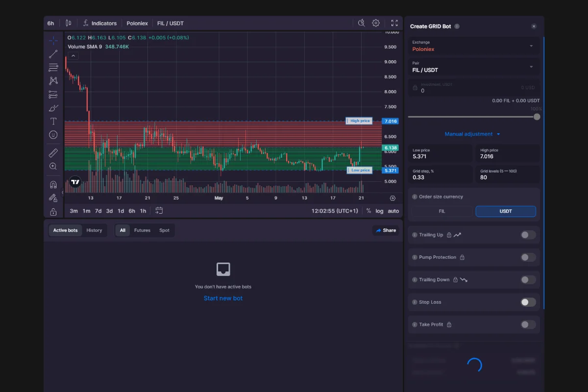588x392 pixels.
Task: Turn on Stop Loss
Action: (x=528, y=302)
